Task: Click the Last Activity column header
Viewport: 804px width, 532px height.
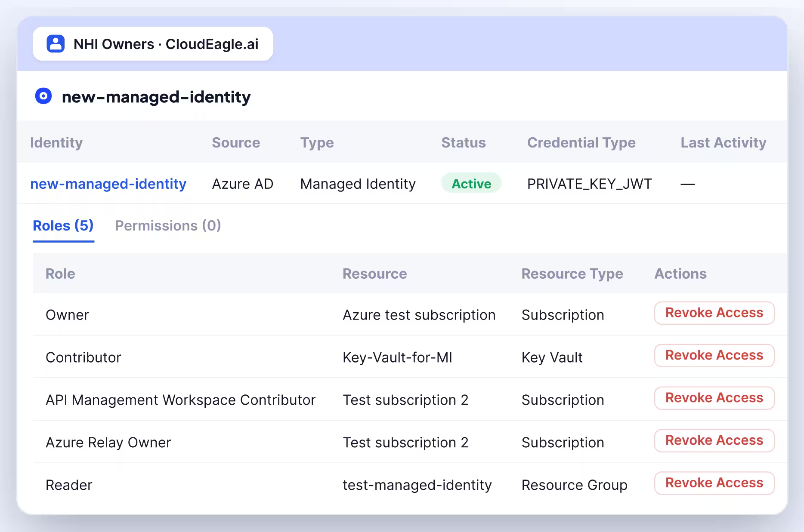Action: click(x=724, y=142)
